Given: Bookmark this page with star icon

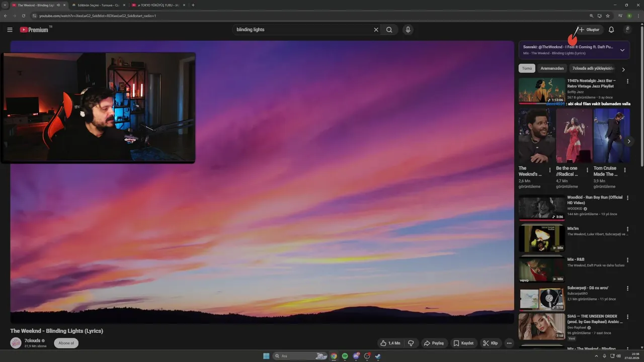Looking at the screenshot, I should click(x=608, y=16).
